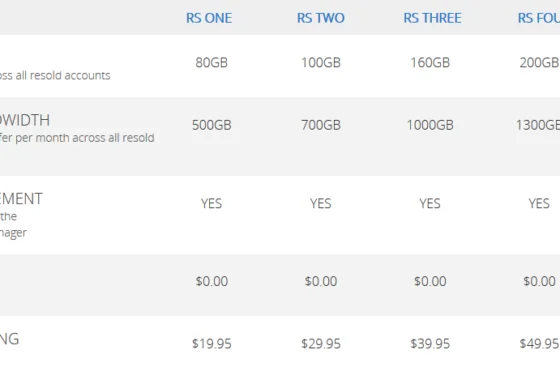Click the RS THREE plan header
This screenshot has width=560, height=367.
432,18
